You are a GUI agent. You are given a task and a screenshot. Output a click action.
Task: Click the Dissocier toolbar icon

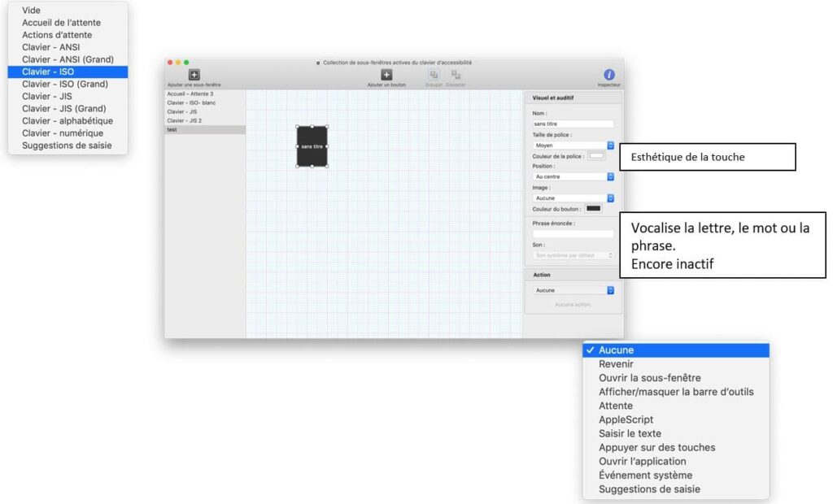point(456,75)
